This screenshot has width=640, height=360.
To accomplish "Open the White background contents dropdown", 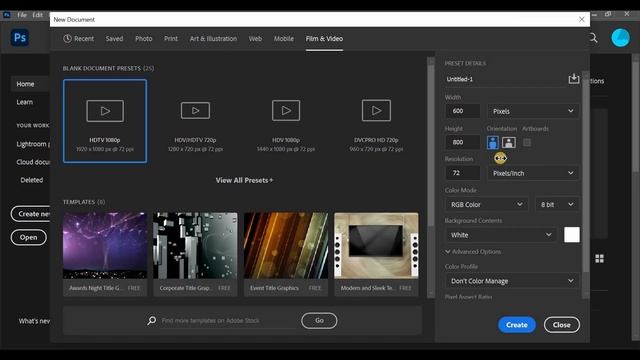I will click(501, 235).
